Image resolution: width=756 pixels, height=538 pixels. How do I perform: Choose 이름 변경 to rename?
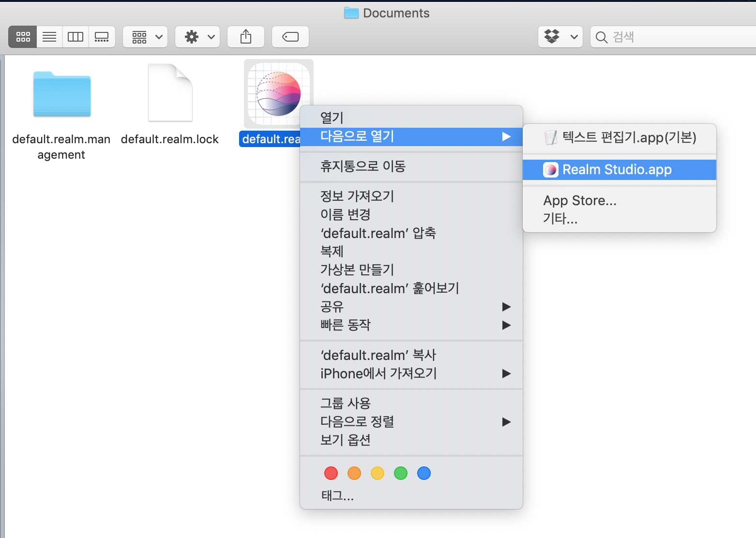tap(411, 214)
